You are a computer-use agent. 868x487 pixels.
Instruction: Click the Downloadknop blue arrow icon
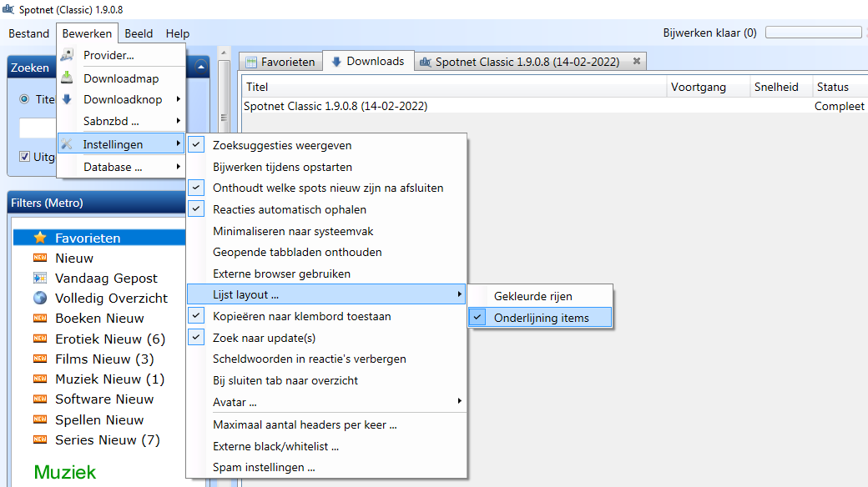pos(67,99)
